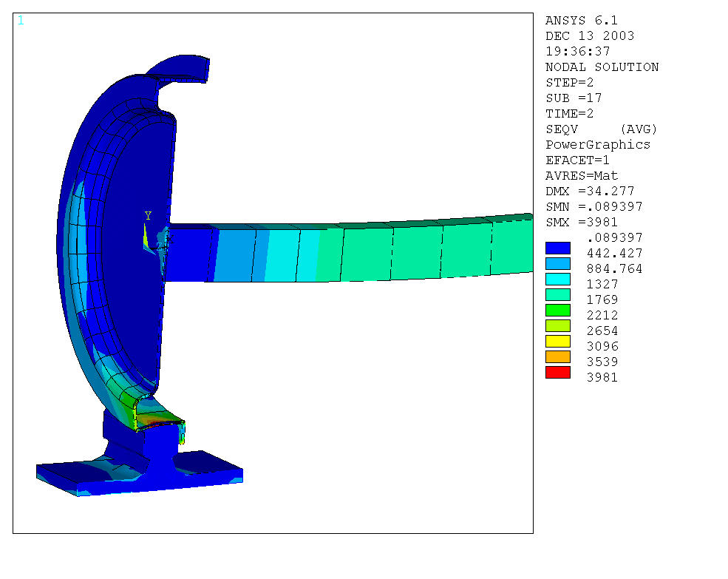The height and width of the screenshot is (579, 728).
Task: Click the 'EFACET=1' text
Action: pos(577,160)
